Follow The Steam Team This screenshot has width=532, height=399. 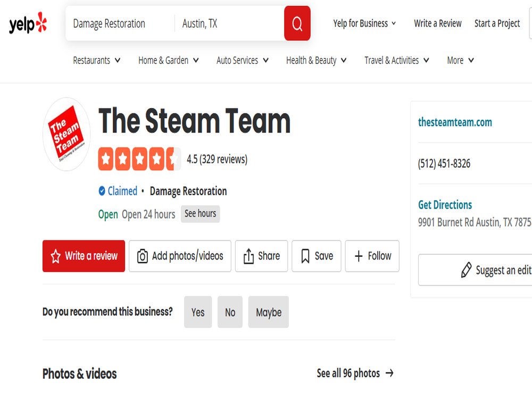click(372, 256)
